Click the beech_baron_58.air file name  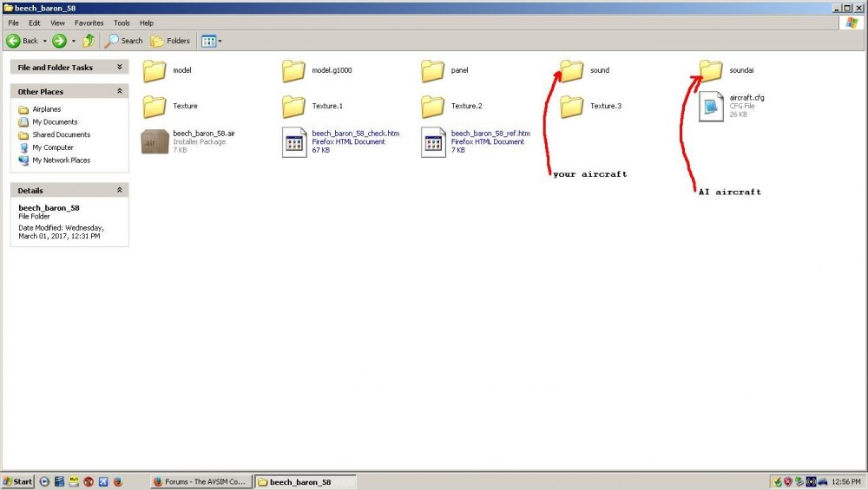click(x=204, y=134)
